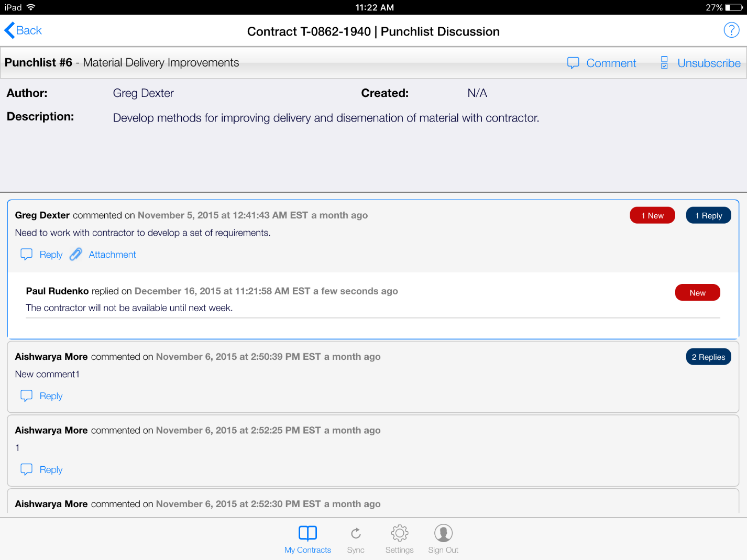Click the Unsubscribe checkbox icon
747x560 pixels.
tap(664, 63)
